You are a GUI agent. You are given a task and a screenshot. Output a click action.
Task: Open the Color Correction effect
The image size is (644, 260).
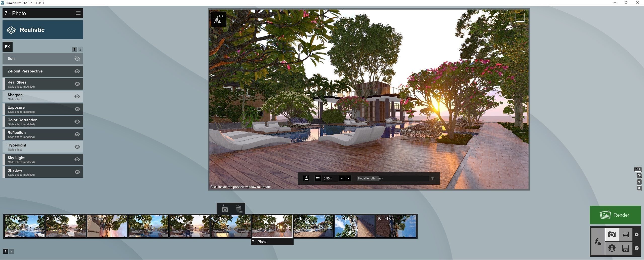[x=43, y=122]
